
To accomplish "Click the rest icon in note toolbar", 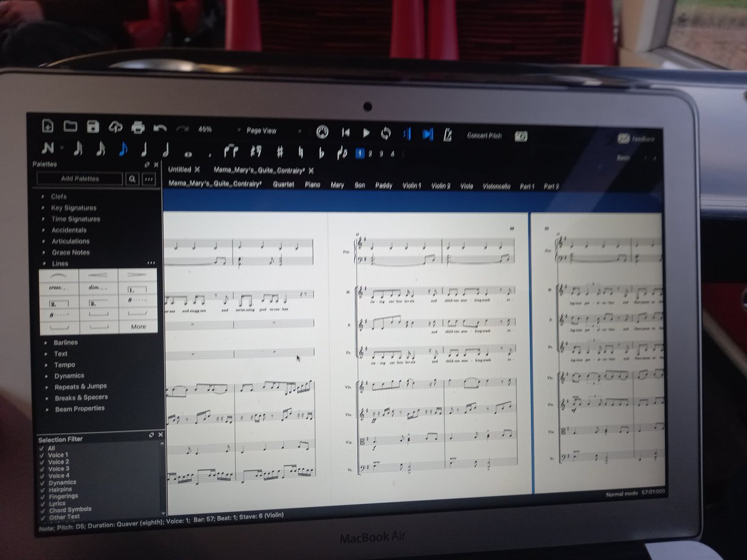I will tap(255, 152).
